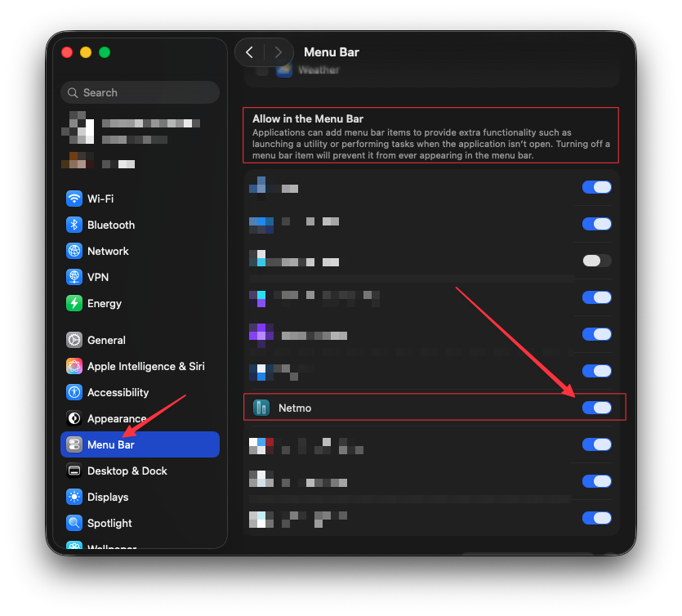Viewport: 682px width, 616px height.
Task: Go forward with the right chevron button
Action: coord(278,52)
